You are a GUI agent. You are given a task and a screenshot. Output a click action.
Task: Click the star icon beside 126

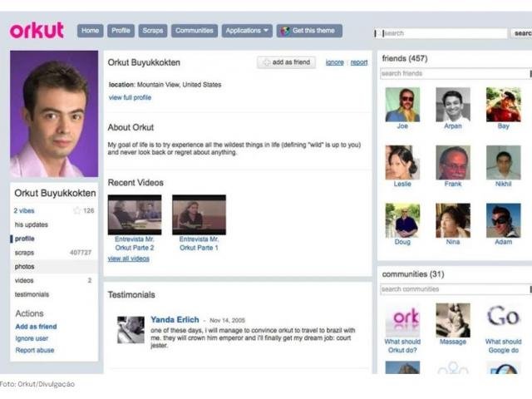point(77,210)
